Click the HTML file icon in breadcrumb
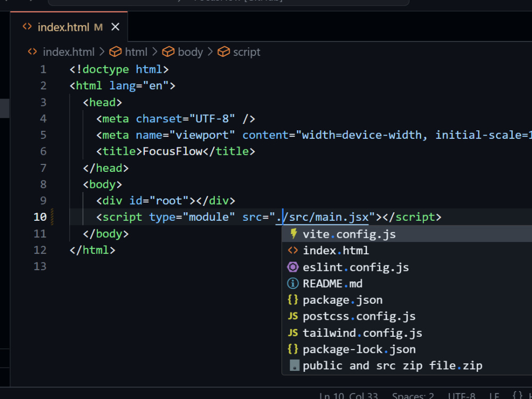 tap(32, 52)
